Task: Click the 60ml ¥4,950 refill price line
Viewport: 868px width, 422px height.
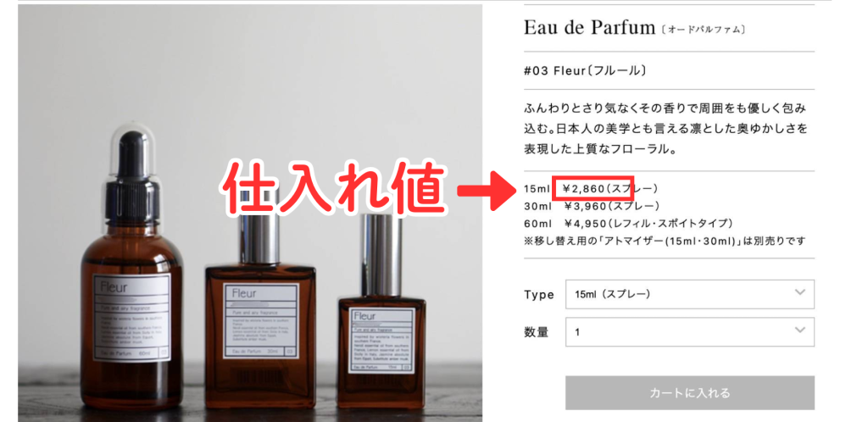Action: click(x=628, y=224)
